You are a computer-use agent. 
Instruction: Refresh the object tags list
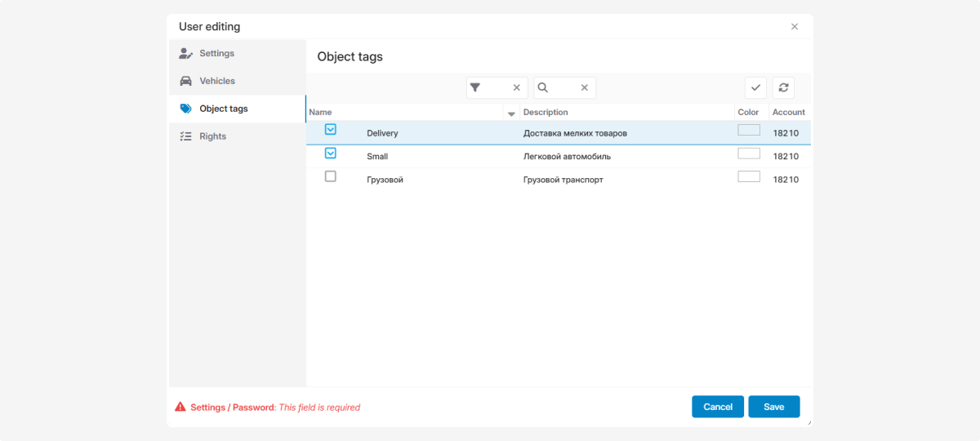pos(783,88)
